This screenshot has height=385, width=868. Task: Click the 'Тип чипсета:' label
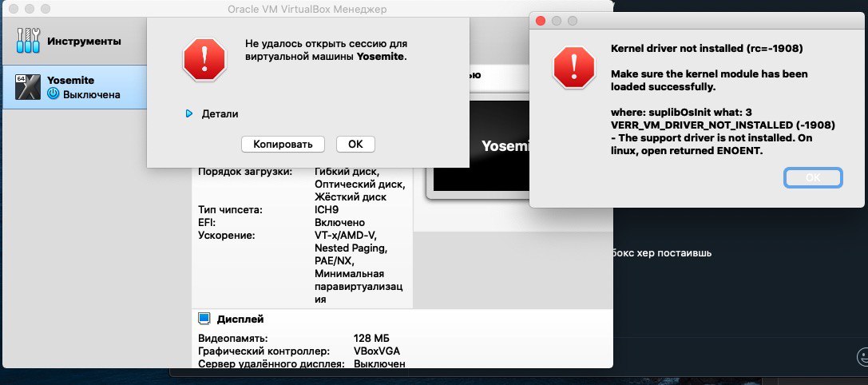coord(230,209)
